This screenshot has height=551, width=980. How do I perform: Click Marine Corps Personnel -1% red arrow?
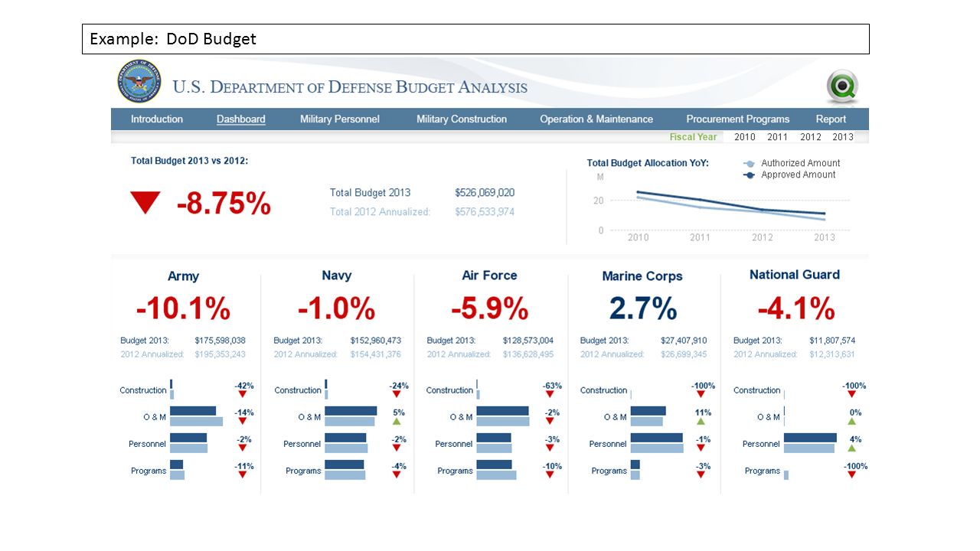[701, 448]
